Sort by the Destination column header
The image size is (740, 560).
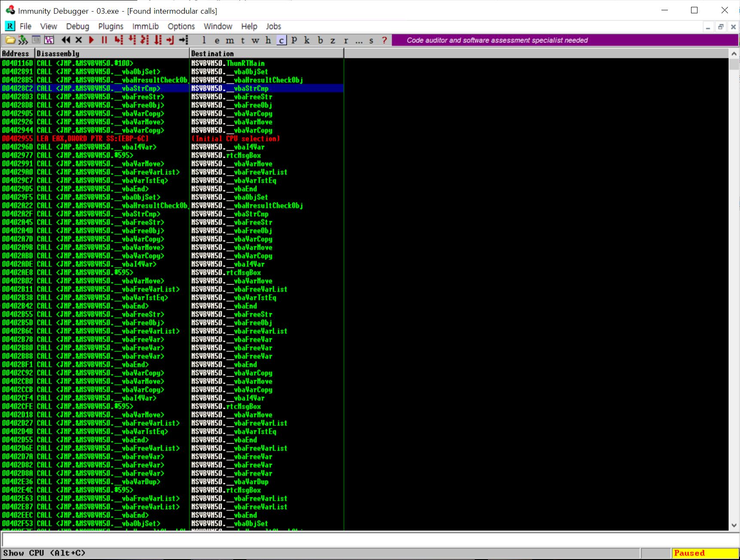point(267,54)
